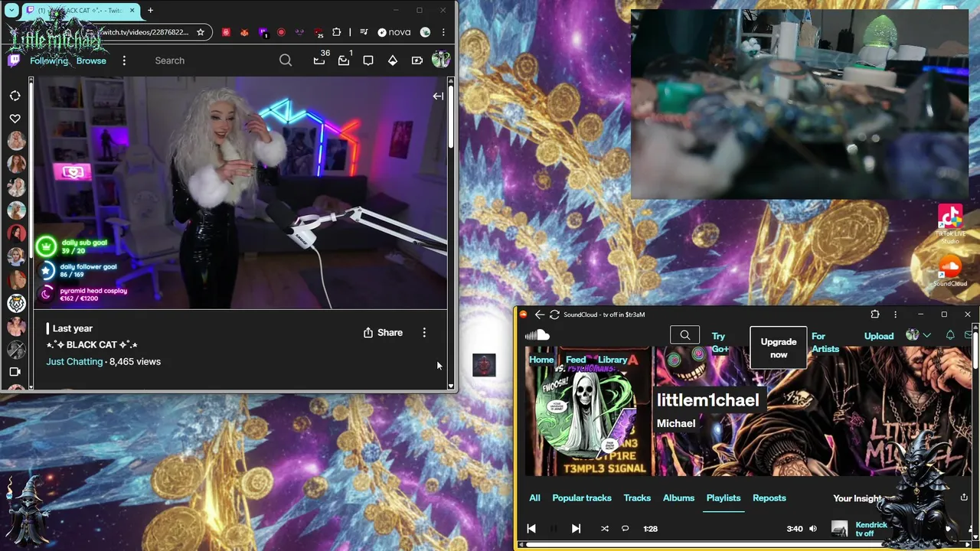980x551 pixels.
Task: Open Twitch user avatar menu
Action: pos(440,60)
